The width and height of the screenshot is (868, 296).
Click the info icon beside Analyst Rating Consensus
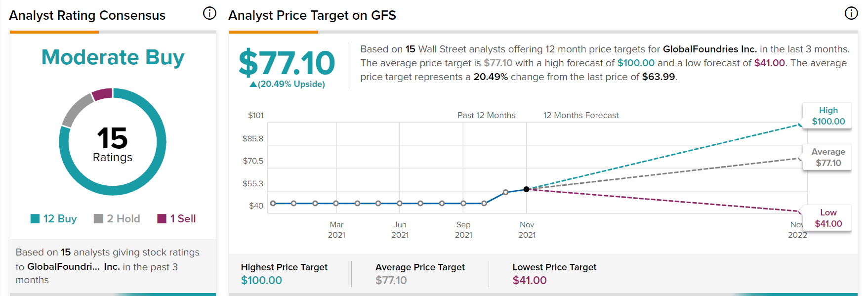point(209,13)
